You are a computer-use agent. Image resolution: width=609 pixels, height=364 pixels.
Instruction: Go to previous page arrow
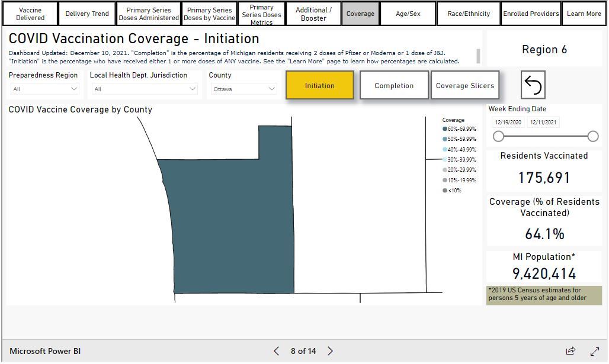[x=277, y=351]
